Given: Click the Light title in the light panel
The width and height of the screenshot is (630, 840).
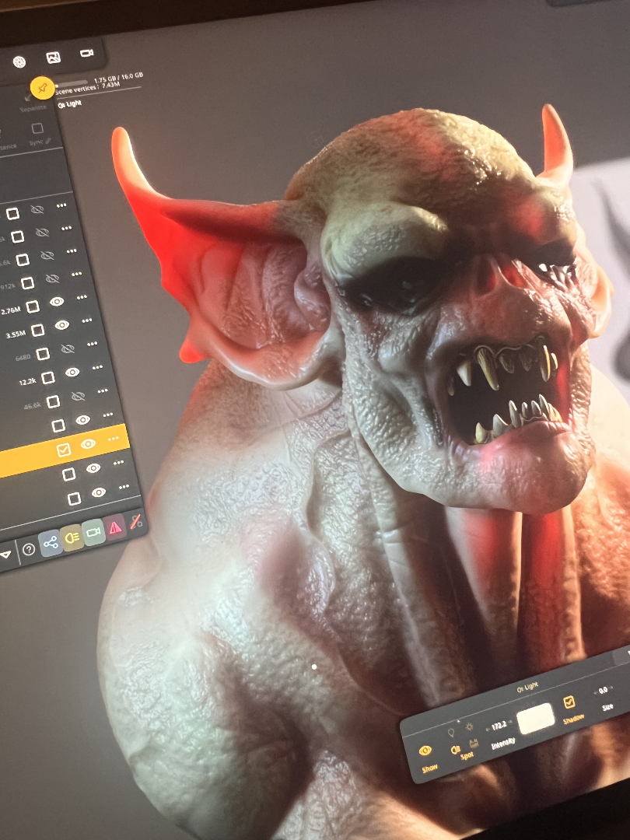Looking at the screenshot, I should pos(527,687).
